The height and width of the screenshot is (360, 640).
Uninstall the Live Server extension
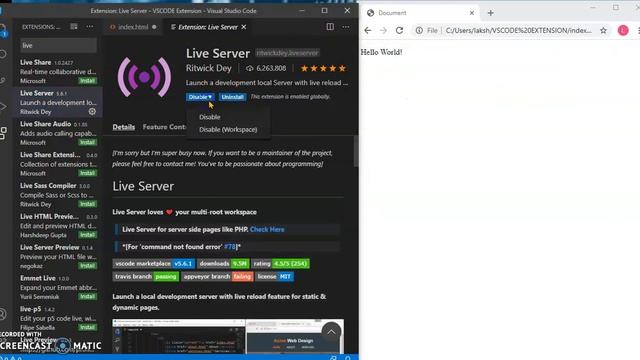(x=232, y=97)
